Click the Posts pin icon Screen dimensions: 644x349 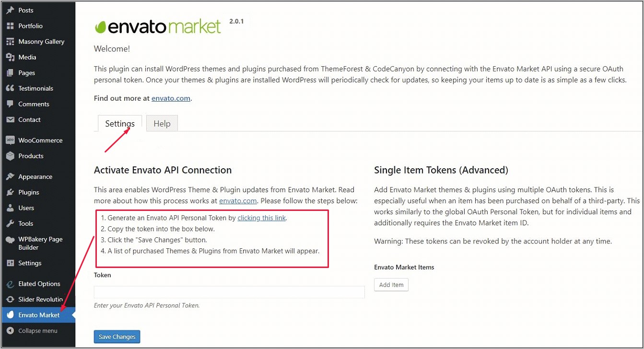(10, 10)
